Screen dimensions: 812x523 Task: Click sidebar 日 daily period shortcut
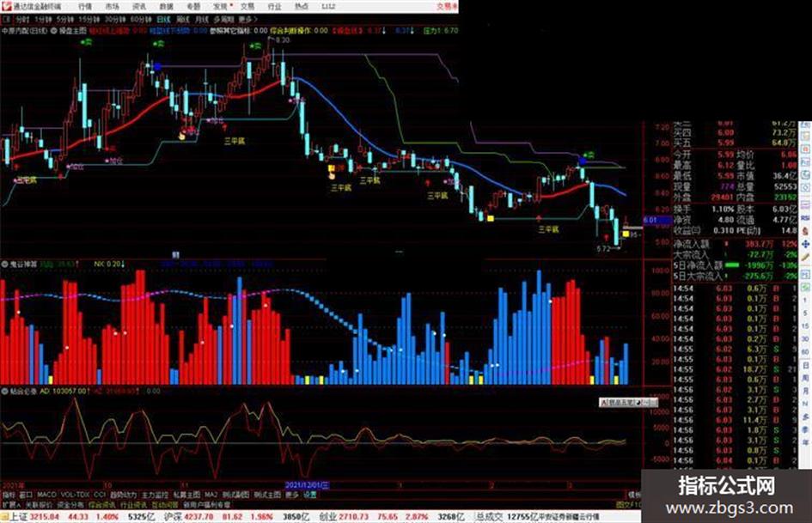point(805,366)
